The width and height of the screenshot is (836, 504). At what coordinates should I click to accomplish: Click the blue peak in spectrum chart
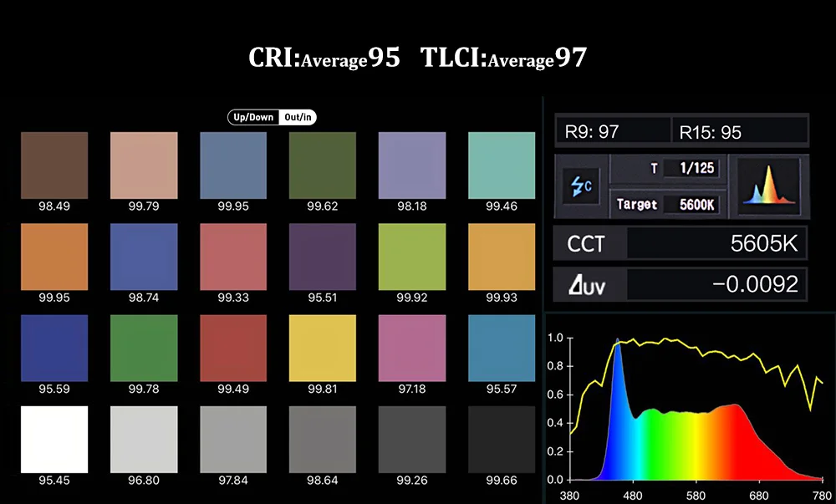point(618,373)
